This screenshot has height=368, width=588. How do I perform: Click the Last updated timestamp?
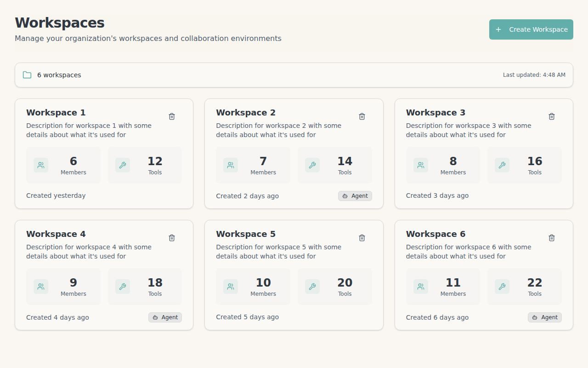click(534, 75)
